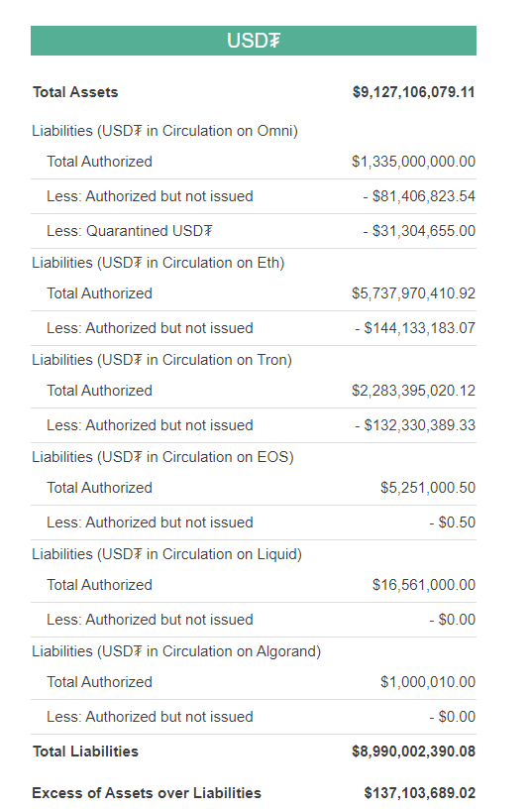Select the Total Assets amount $9,127,106,079.11

(413, 92)
